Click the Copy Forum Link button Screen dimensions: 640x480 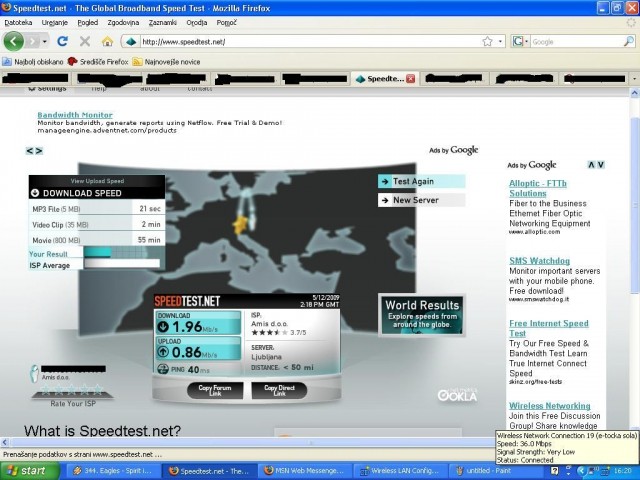[x=215, y=391]
